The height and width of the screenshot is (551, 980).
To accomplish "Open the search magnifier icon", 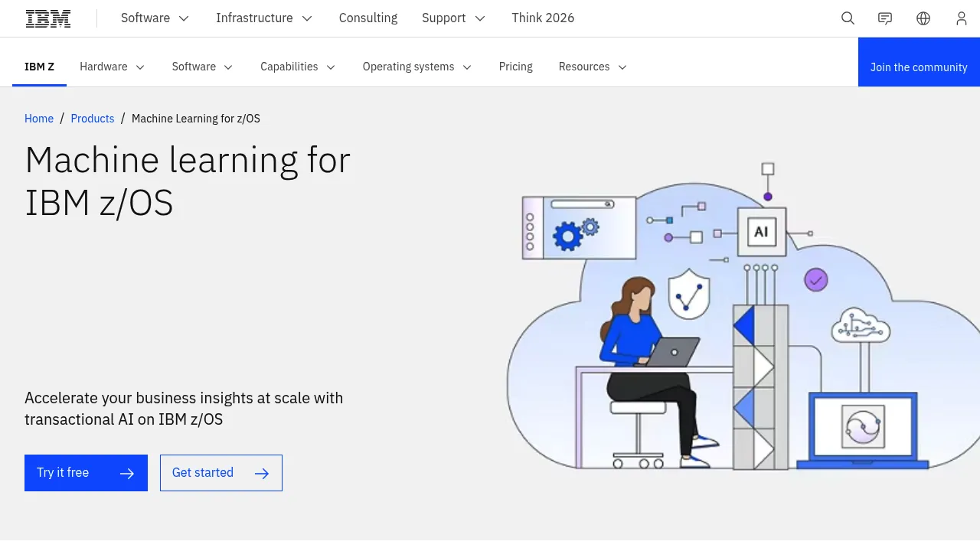I will (848, 18).
